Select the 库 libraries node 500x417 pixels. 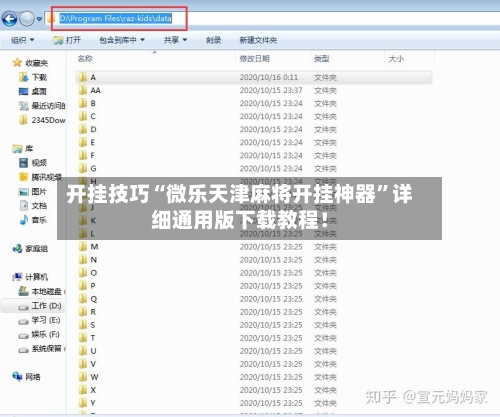coord(23,149)
